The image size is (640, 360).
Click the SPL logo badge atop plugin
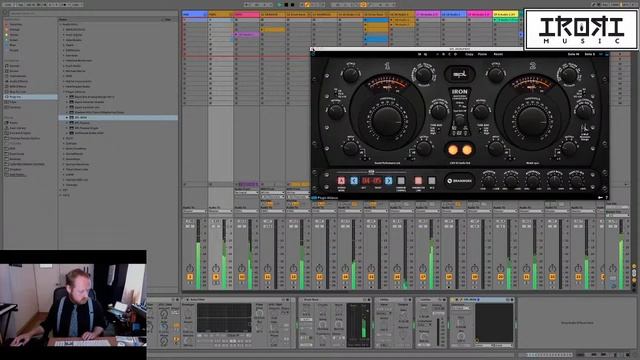(459, 75)
